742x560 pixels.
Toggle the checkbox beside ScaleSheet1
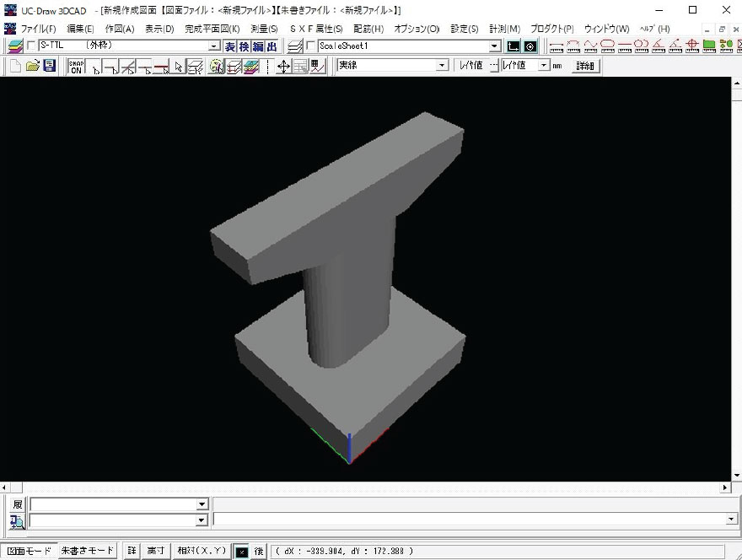(x=311, y=46)
